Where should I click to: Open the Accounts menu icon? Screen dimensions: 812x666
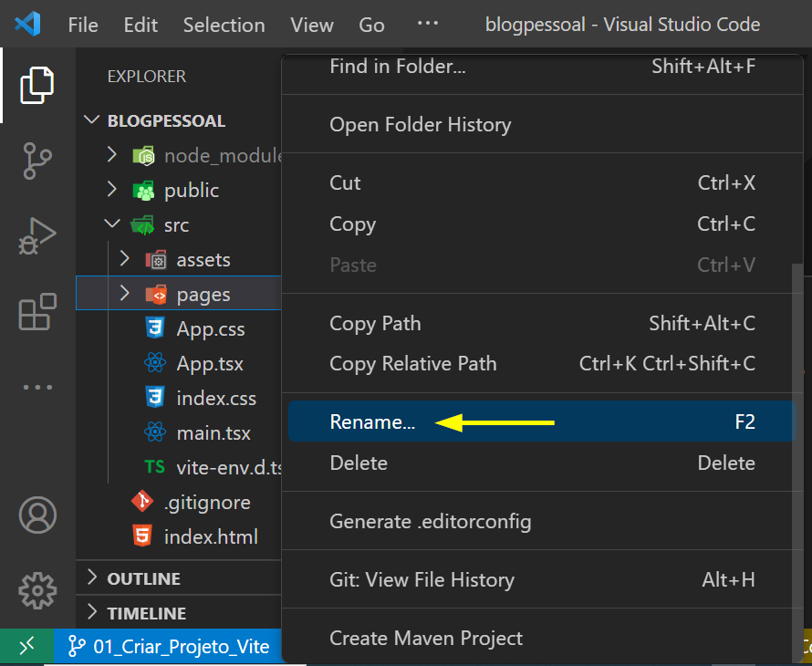[x=37, y=515]
